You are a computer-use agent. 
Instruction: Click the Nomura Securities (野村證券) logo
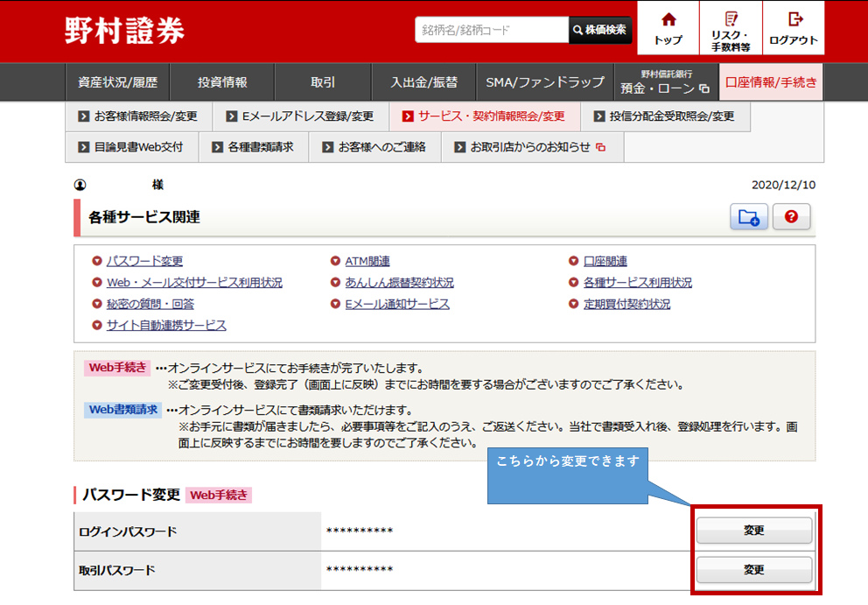[124, 30]
